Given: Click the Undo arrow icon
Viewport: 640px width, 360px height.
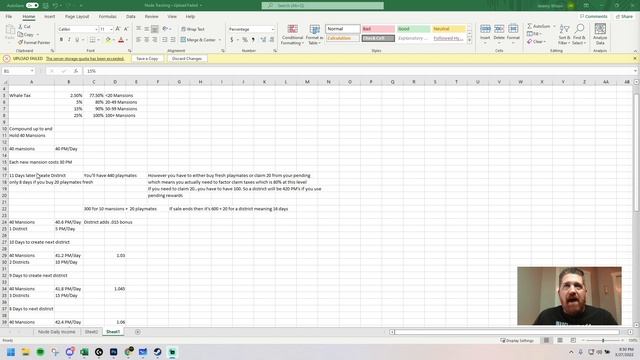Looking at the screenshot, I should click(x=56, y=5).
